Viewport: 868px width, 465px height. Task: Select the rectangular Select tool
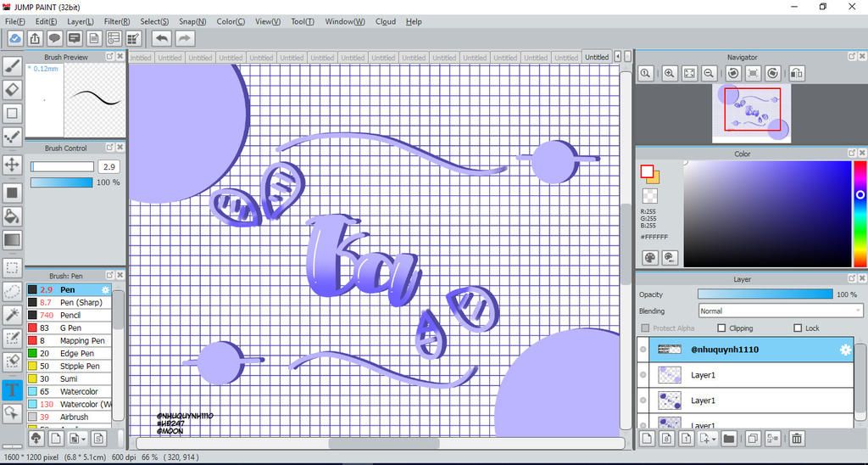(12, 268)
